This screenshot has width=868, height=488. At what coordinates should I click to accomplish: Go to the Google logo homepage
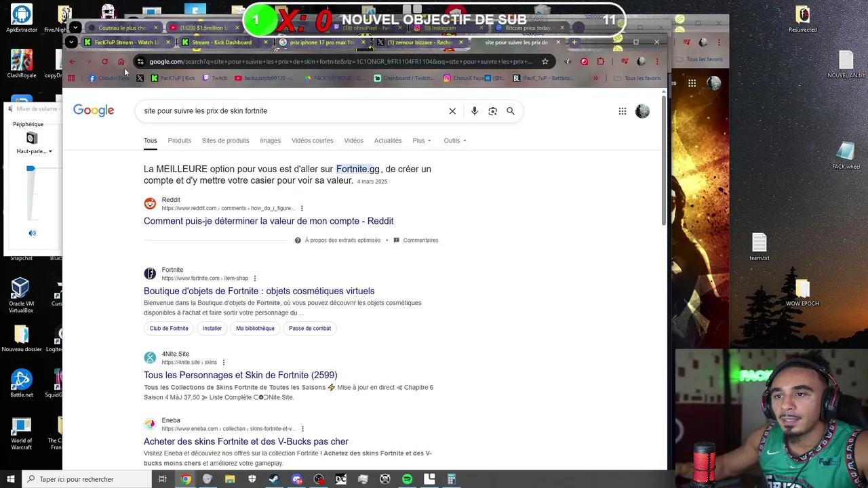(94, 110)
